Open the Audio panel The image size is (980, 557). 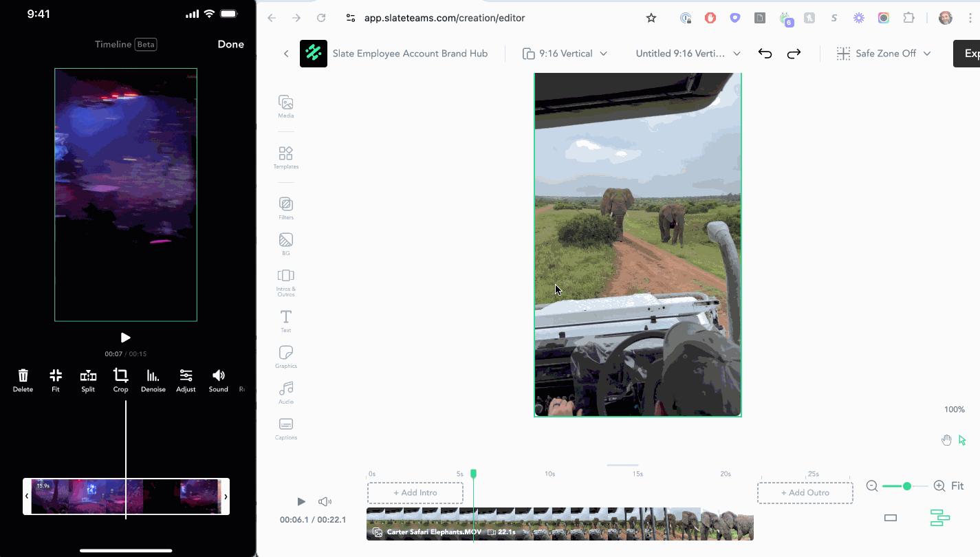pyautogui.click(x=286, y=392)
